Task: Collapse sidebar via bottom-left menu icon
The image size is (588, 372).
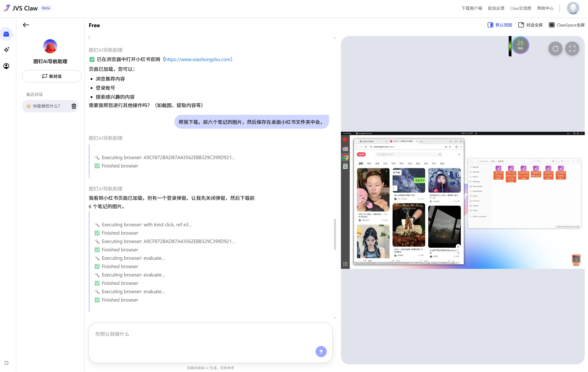Action: click(x=6, y=363)
